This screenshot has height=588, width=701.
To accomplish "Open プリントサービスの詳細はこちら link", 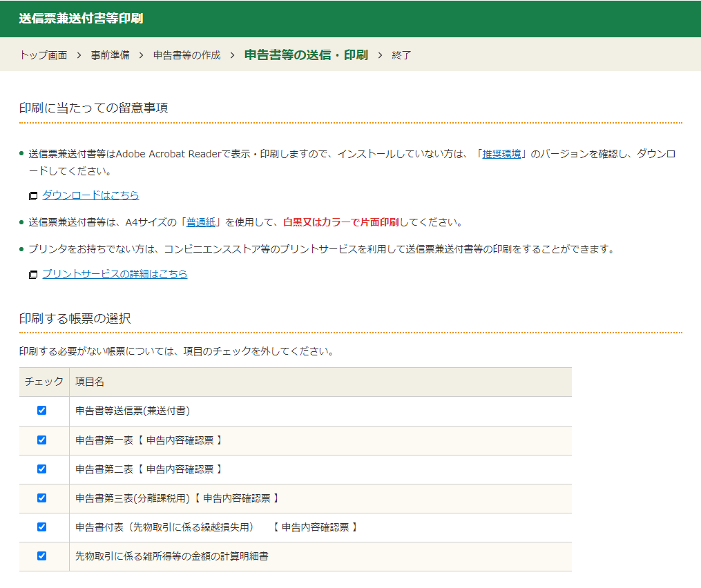I will (115, 274).
